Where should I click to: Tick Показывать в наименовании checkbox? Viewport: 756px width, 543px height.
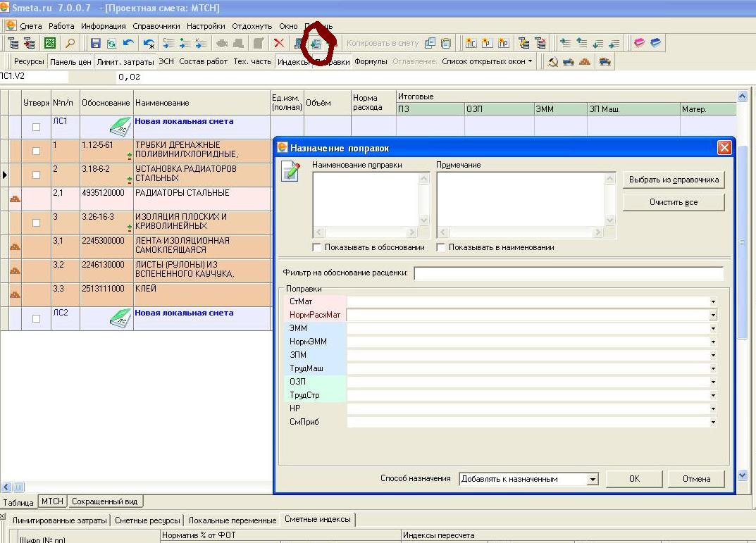tap(440, 247)
